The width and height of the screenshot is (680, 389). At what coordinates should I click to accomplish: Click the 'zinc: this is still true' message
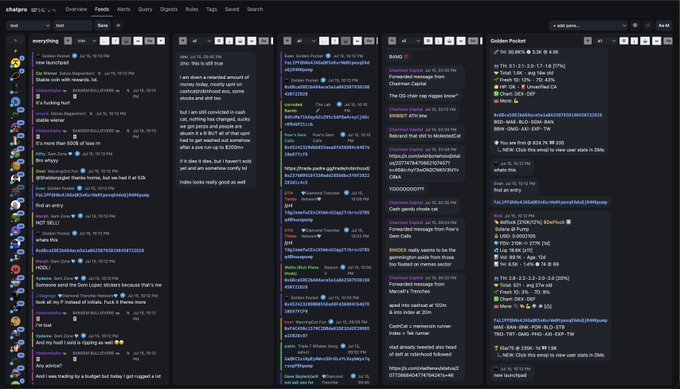click(x=201, y=63)
